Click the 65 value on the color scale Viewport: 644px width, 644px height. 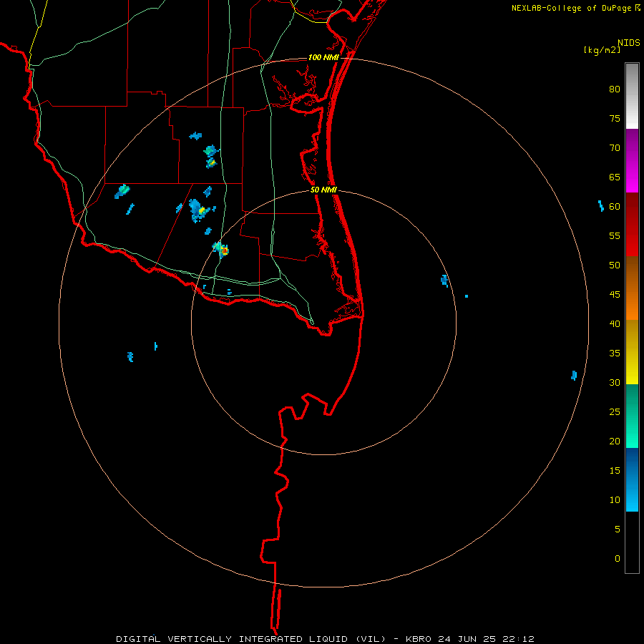615,177
